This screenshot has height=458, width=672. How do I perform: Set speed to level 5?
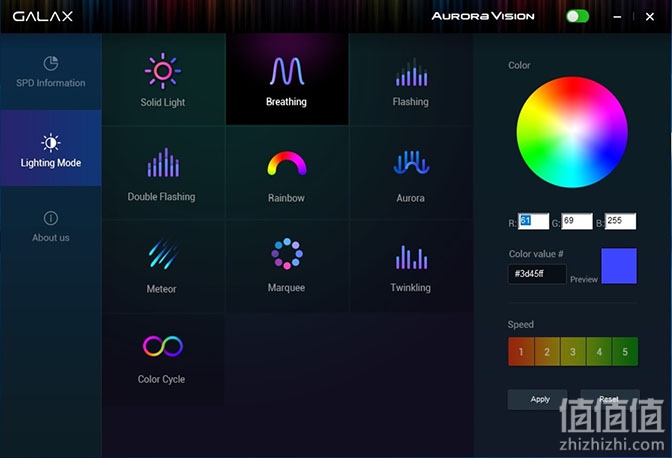point(625,352)
